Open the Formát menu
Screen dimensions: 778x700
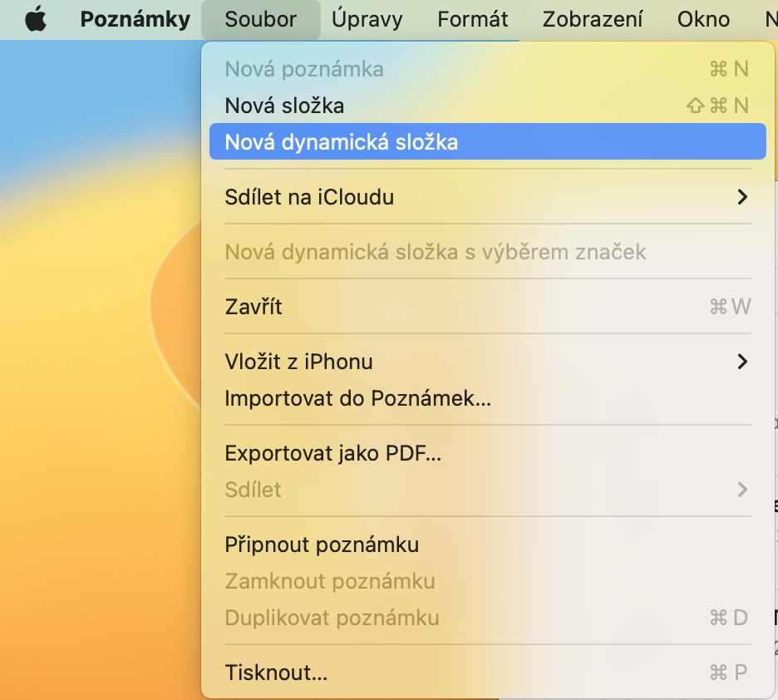[x=473, y=19]
